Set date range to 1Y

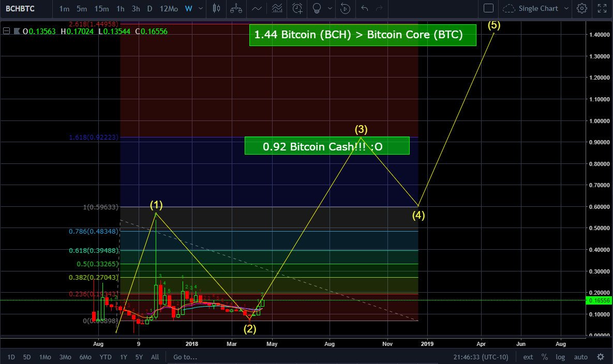(x=124, y=357)
